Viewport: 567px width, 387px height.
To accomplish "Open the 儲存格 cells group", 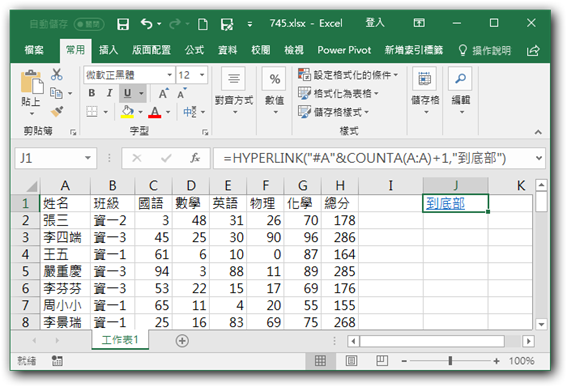I will pos(425,91).
